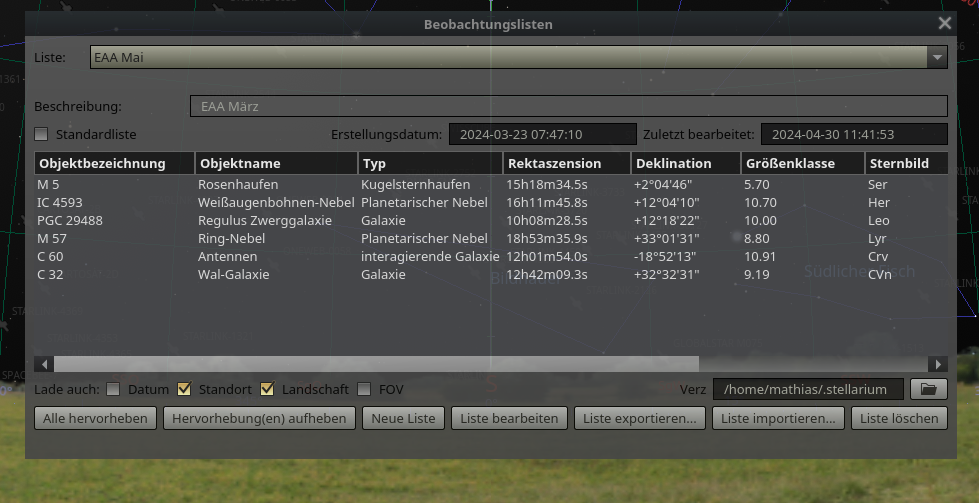Image resolution: width=979 pixels, height=503 pixels.
Task: Uncheck the Landschaft checkbox
Action: [x=267, y=389]
